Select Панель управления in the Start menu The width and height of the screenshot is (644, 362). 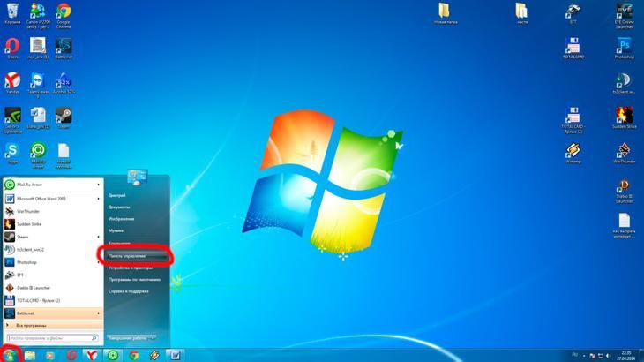click(x=137, y=256)
